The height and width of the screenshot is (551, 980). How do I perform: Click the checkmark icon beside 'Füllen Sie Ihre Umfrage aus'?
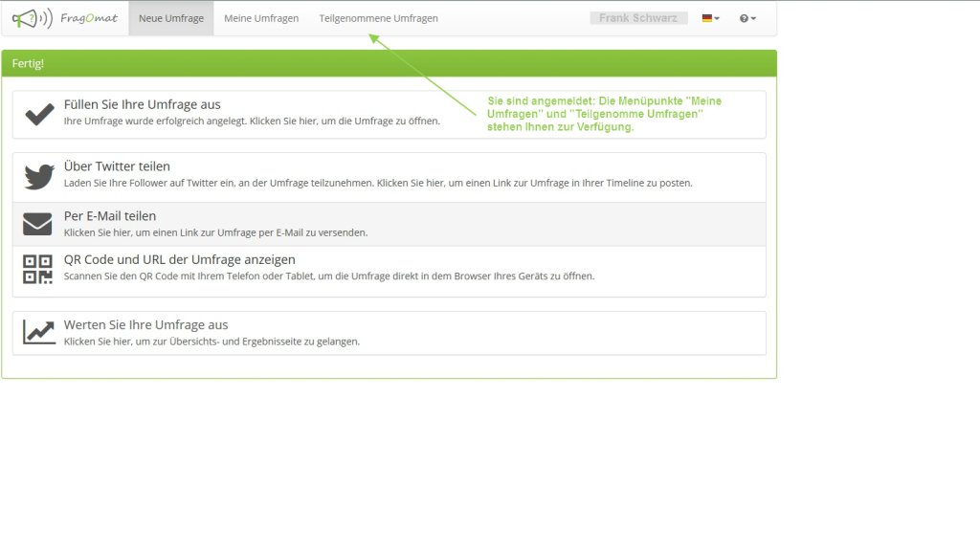click(x=39, y=115)
